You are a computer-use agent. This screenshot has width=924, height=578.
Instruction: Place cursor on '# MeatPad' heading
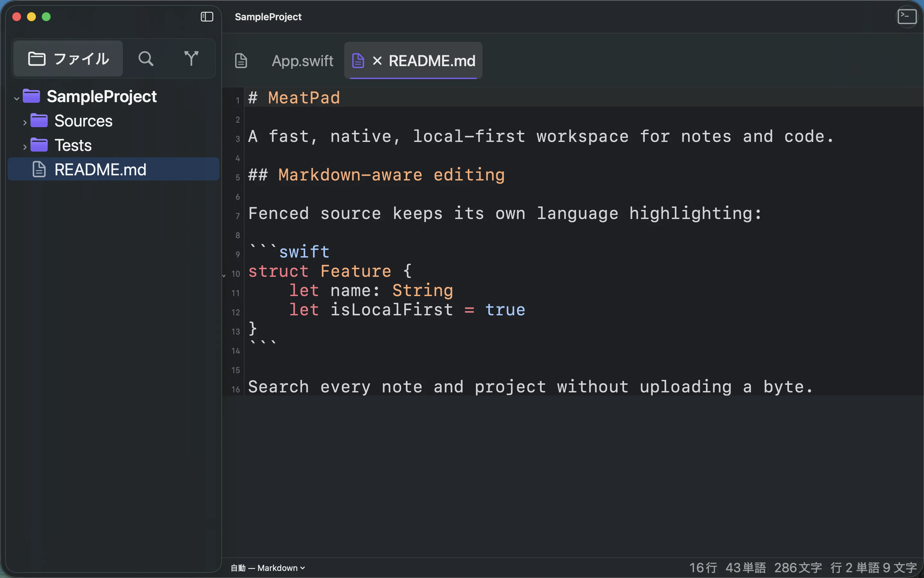pyautogui.click(x=294, y=98)
